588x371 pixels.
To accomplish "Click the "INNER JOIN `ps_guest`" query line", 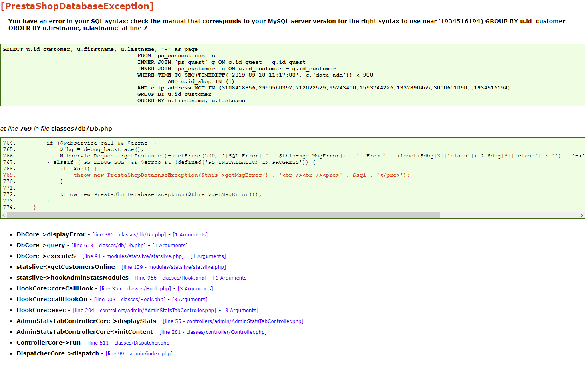I will [x=222, y=62].
